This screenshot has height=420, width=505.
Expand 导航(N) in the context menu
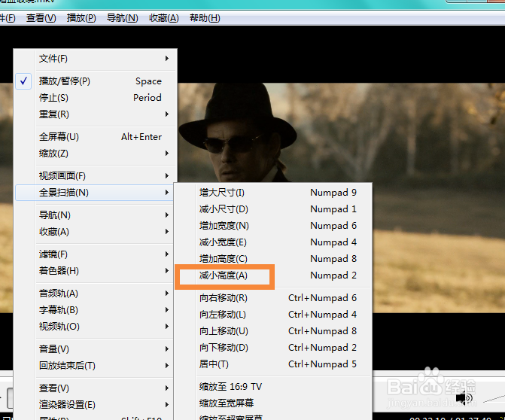(x=94, y=215)
